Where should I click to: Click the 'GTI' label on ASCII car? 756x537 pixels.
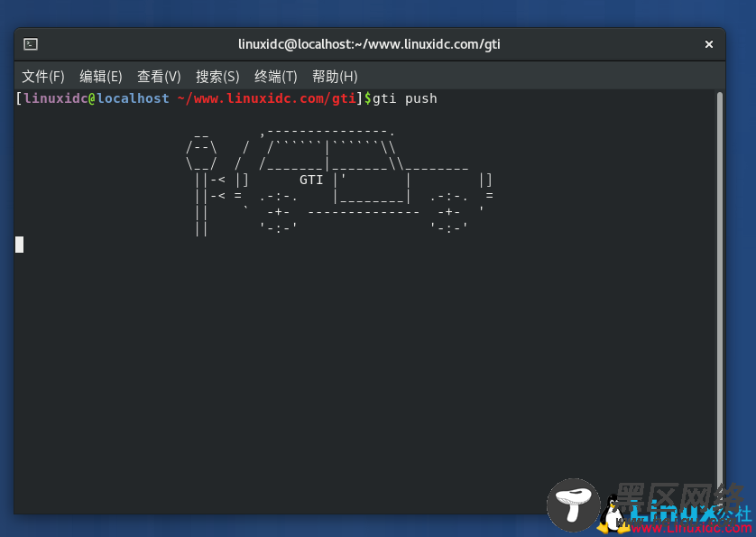311,180
